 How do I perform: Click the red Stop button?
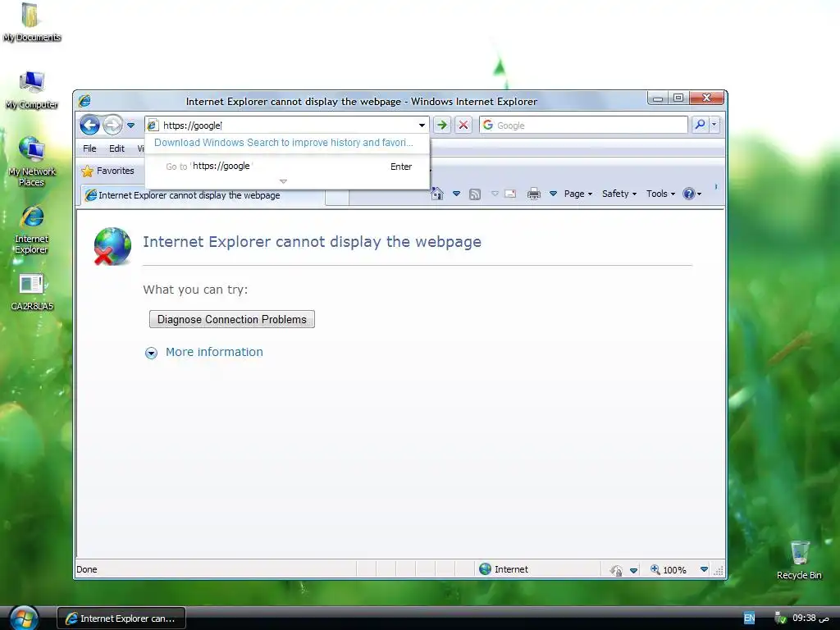pos(463,126)
